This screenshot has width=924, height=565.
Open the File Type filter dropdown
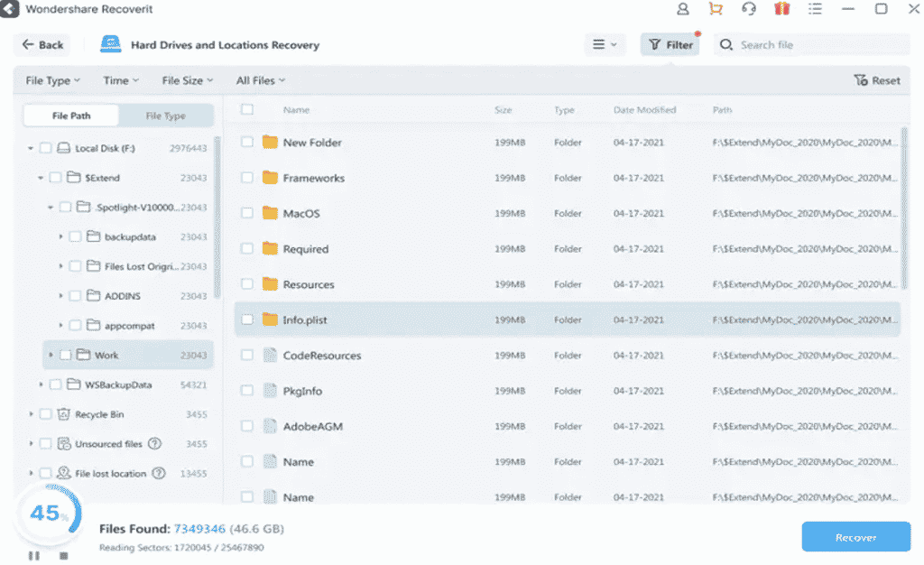pyautogui.click(x=52, y=80)
